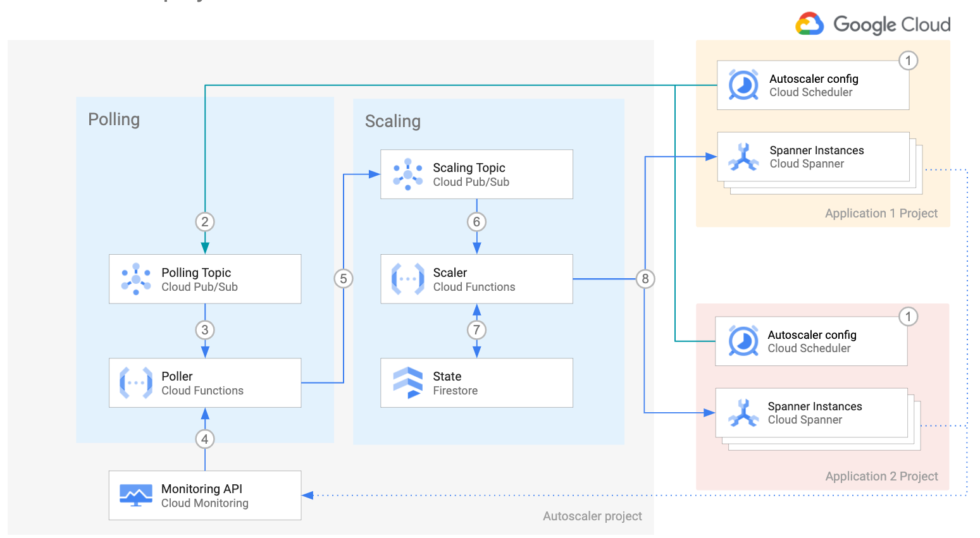980x538 pixels.
Task: Click the Application 2 Project caption
Action: (881, 476)
